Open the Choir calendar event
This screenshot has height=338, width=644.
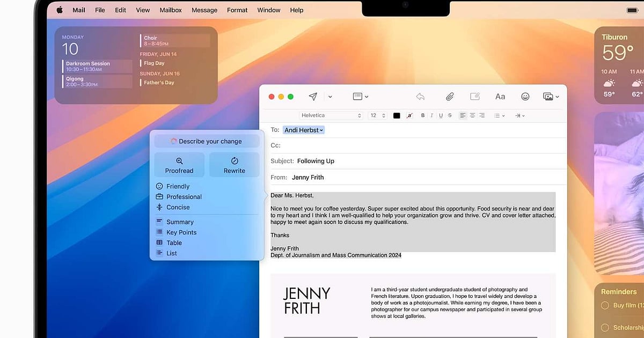[175, 41]
